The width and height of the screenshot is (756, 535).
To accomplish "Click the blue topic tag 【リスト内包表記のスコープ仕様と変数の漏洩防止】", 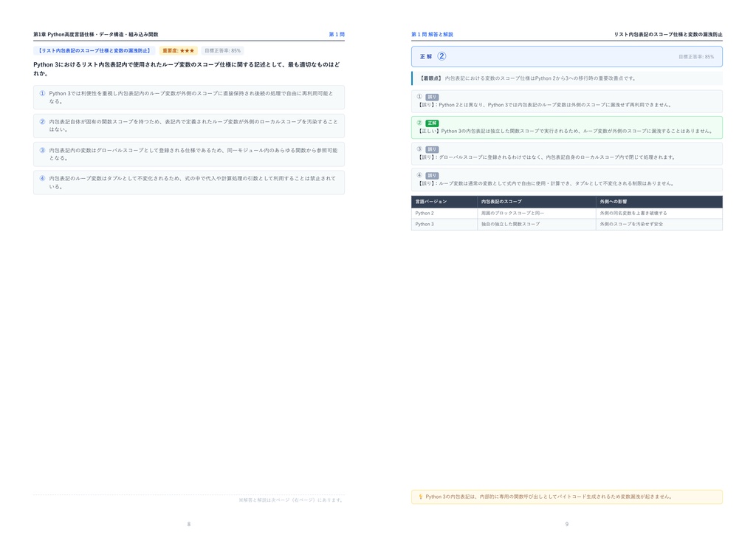I will pyautogui.click(x=94, y=51).
